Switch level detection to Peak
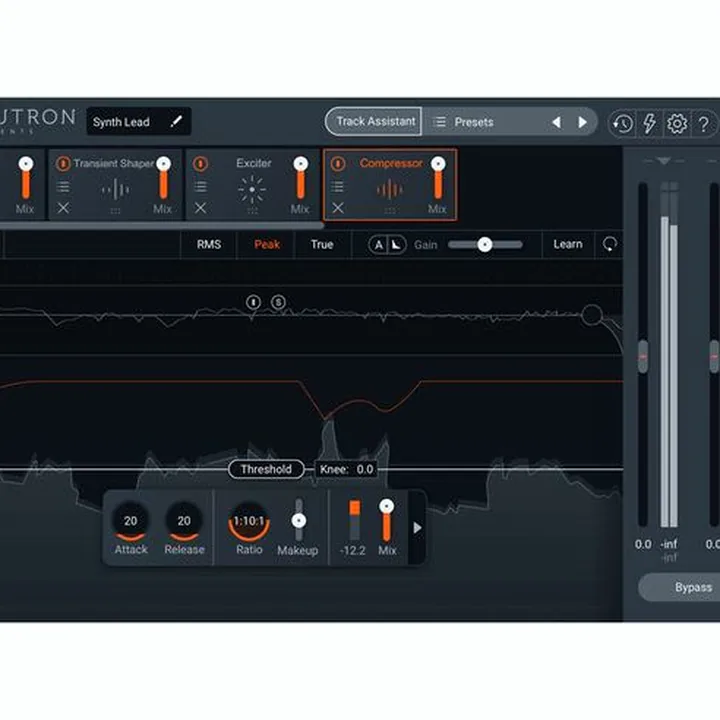This screenshot has height=720, width=720. (267, 244)
